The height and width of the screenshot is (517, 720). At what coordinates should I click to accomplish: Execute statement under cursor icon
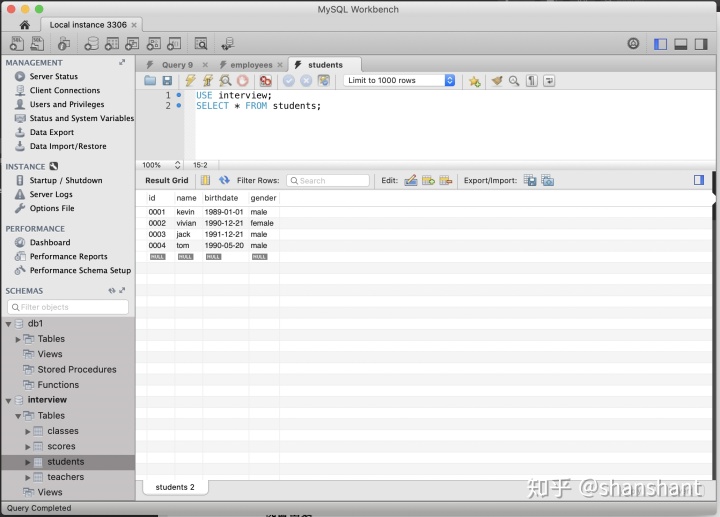point(208,81)
